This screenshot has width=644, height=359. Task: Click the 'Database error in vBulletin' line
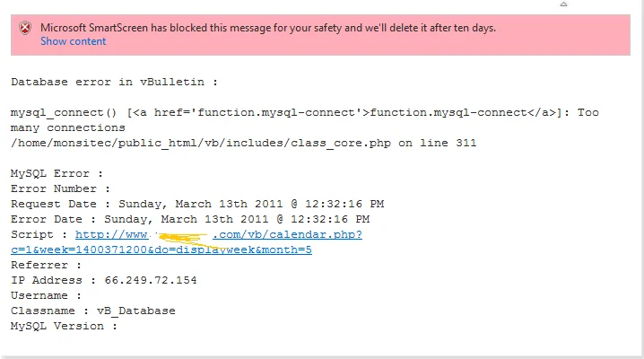coord(115,82)
